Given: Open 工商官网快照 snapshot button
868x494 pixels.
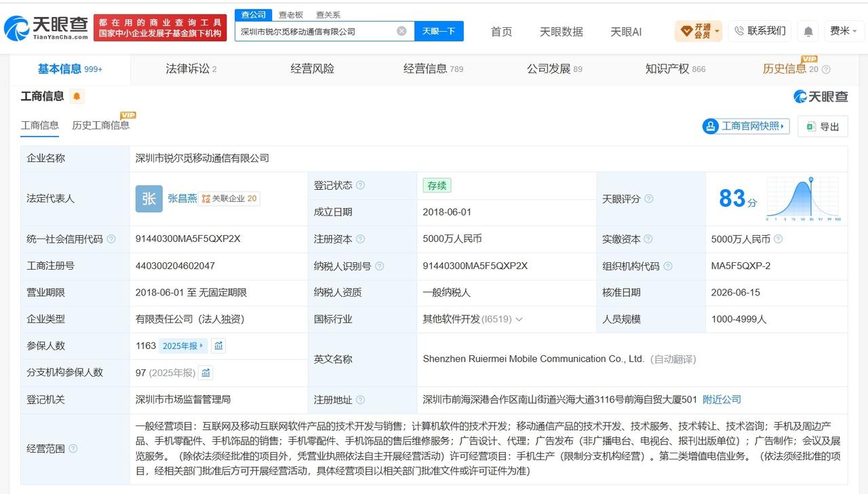Looking at the screenshot, I should click(746, 126).
